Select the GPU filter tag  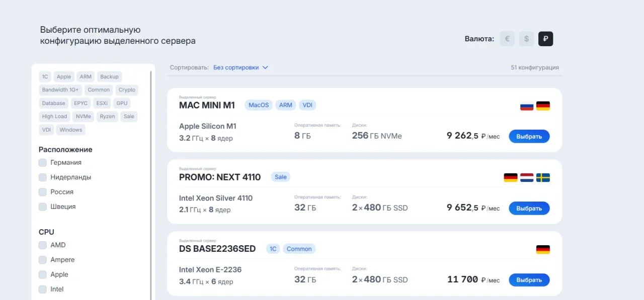(x=122, y=103)
